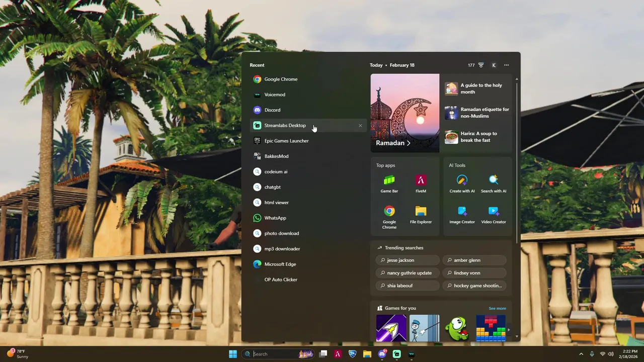Open File Explorer from the taskbar
This screenshot has height=362, width=644.
(x=367, y=354)
